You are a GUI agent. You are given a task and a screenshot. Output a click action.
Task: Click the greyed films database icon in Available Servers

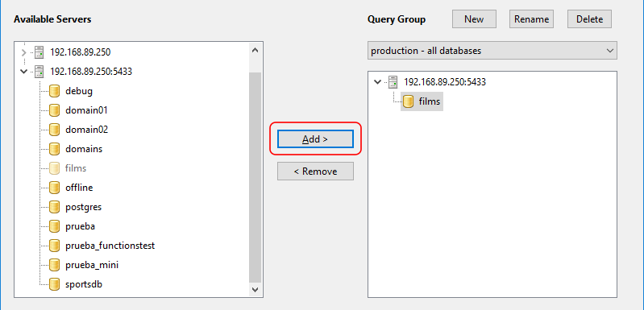point(55,168)
